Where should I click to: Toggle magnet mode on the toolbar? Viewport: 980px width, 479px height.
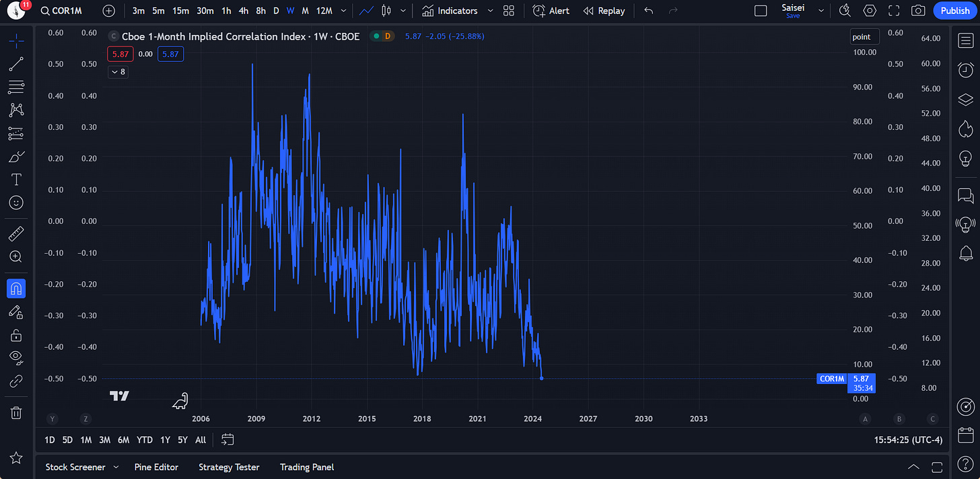tap(16, 289)
